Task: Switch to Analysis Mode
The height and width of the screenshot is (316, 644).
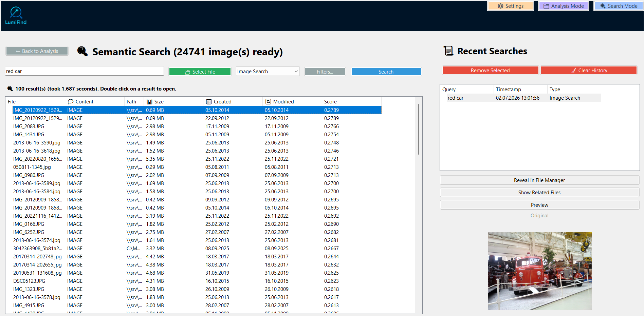Action: (x=564, y=6)
